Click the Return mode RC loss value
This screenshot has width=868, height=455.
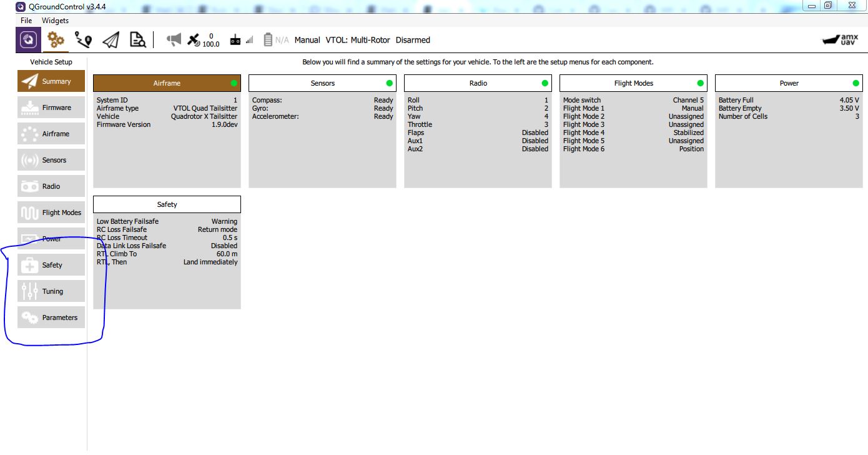[x=217, y=230]
